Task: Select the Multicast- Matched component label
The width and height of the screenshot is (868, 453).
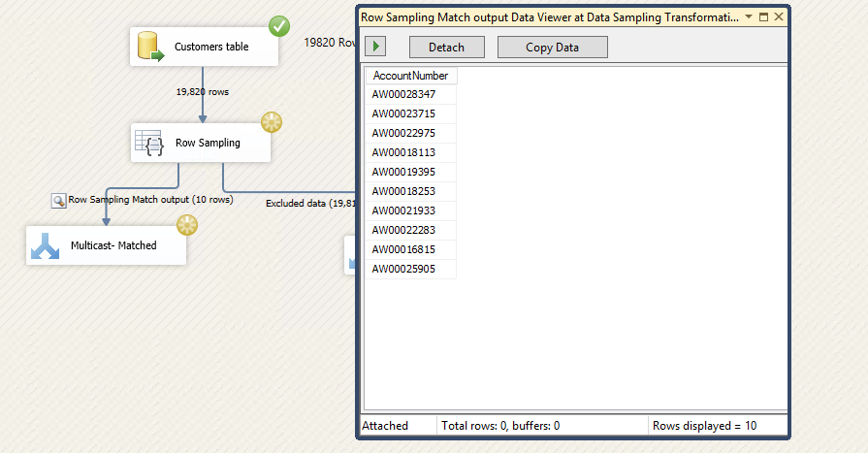Action: (113, 245)
